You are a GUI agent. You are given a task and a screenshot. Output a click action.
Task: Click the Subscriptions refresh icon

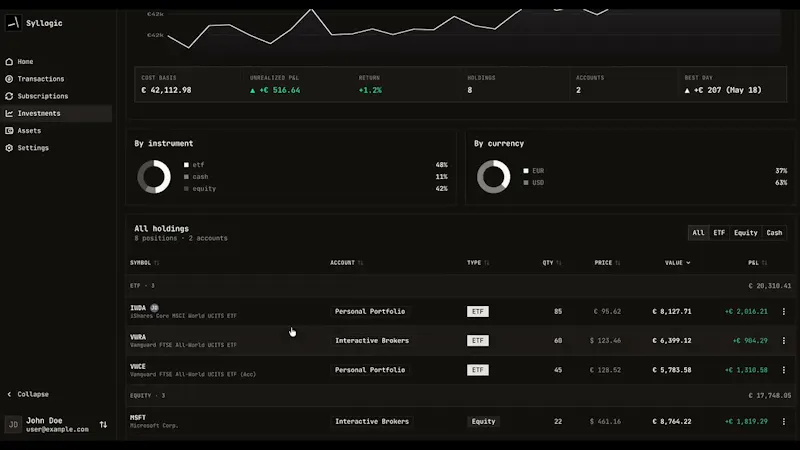[9, 96]
